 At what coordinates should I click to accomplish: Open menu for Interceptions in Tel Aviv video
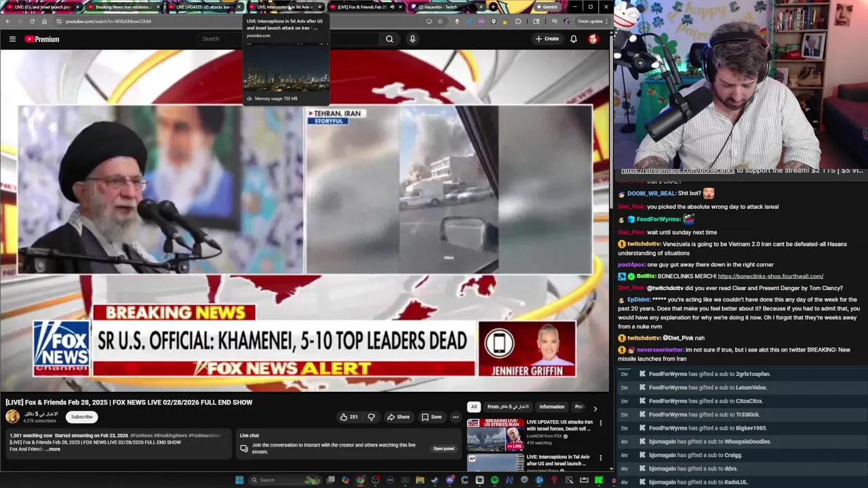coord(600,457)
